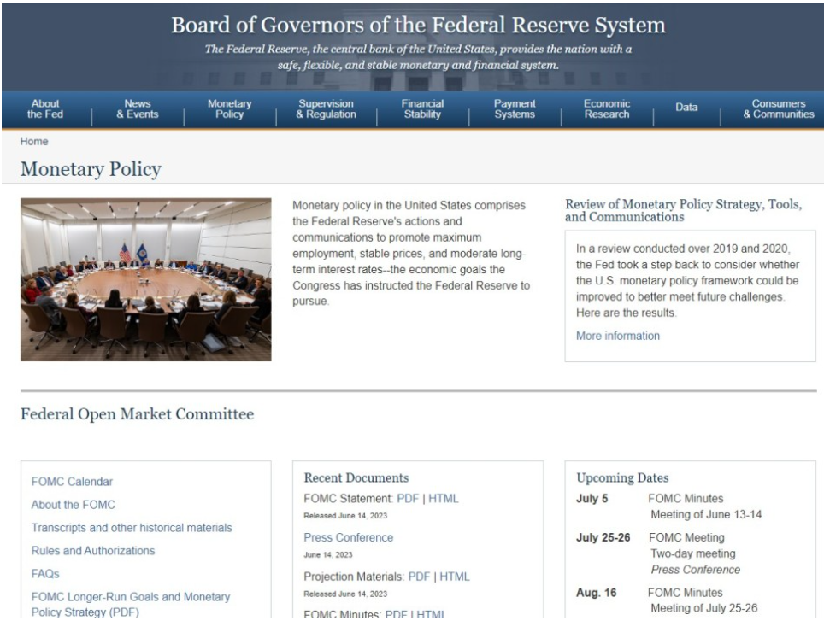Click Meeting of July 25-26 text
The image size is (824, 644).
point(704,608)
